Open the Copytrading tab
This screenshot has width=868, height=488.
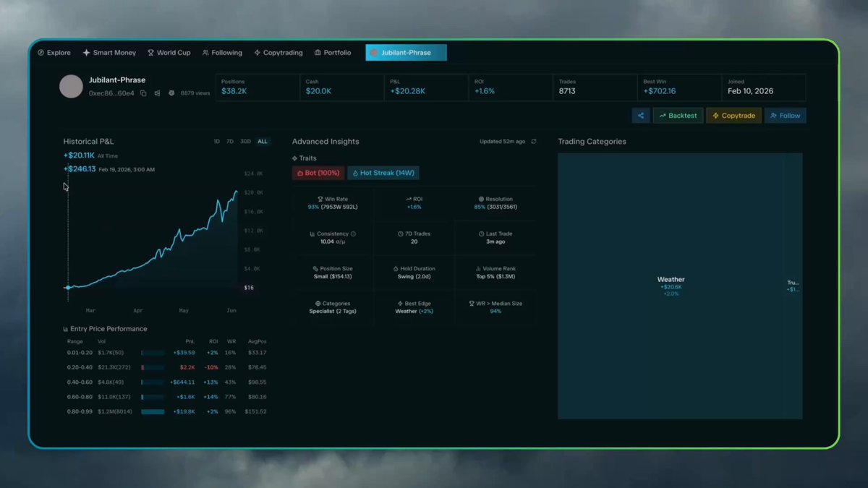tap(278, 53)
